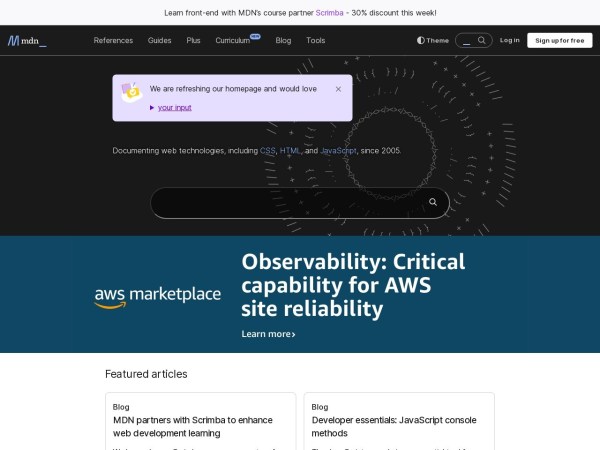Viewport: 600px width, 450px height.
Task: Open the Guides menu
Action: coord(159,41)
